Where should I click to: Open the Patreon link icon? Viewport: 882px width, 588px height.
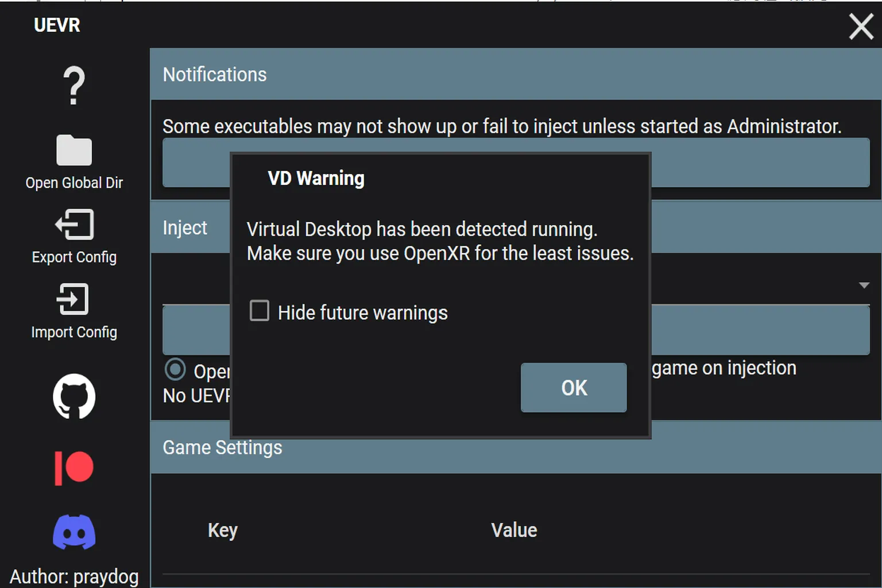point(74,467)
